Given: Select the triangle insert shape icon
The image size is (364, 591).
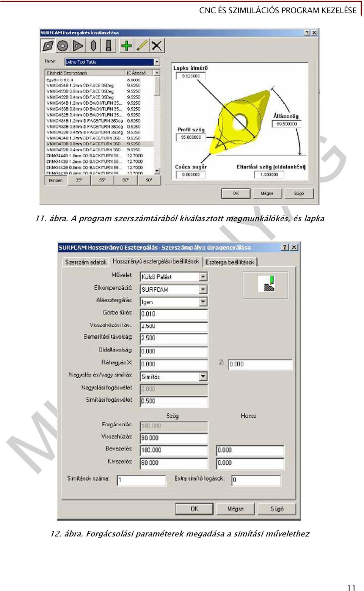Looking at the screenshot, I should coord(78,46).
